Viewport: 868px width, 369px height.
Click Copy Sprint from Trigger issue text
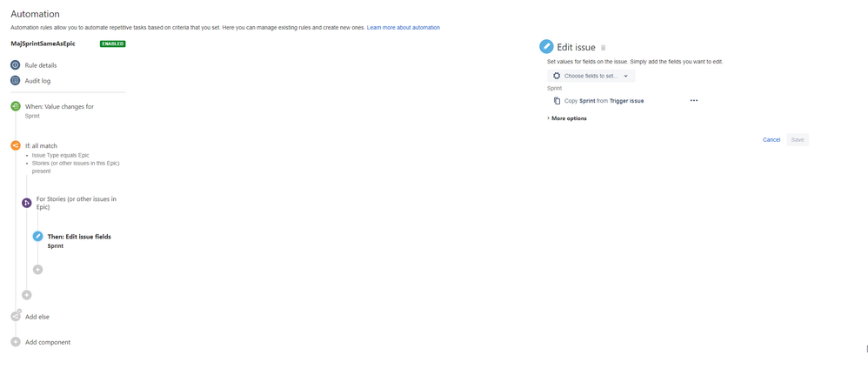tap(604, 101)
